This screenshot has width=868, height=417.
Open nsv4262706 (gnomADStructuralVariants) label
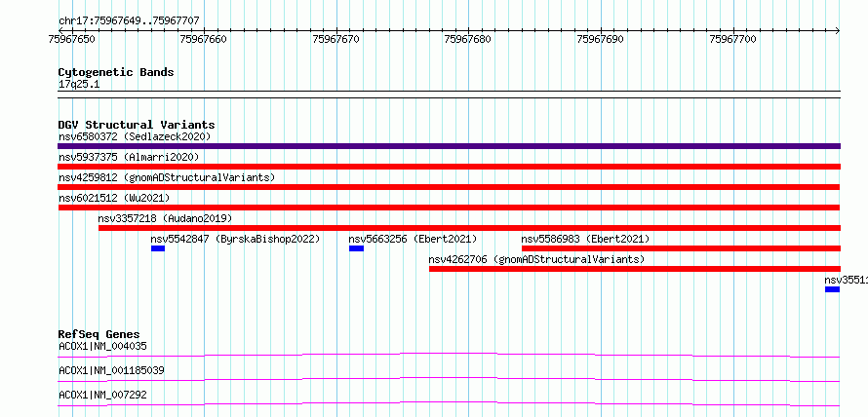pyautogui.click(x=537, y=259)
